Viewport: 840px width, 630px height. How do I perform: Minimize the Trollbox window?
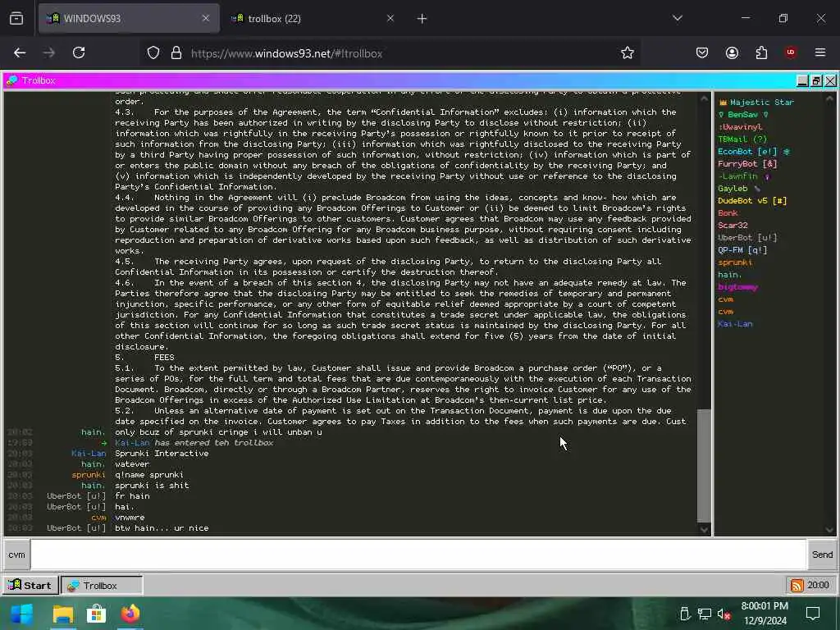pos(802,80)
